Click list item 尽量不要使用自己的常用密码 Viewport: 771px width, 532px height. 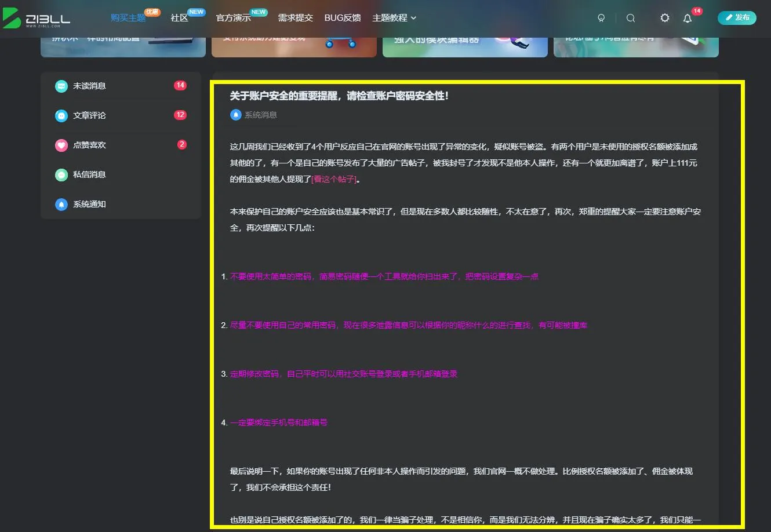point(409,325)
